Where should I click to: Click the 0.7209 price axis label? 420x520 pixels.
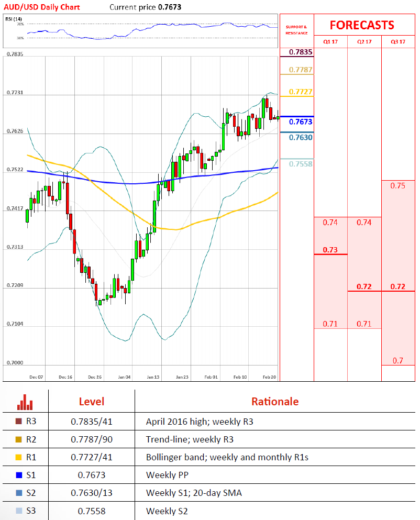15,285
